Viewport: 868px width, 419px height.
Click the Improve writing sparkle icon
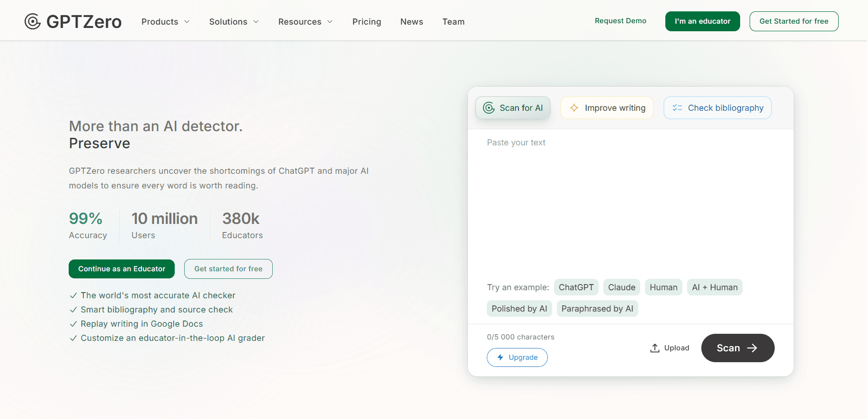574,108
